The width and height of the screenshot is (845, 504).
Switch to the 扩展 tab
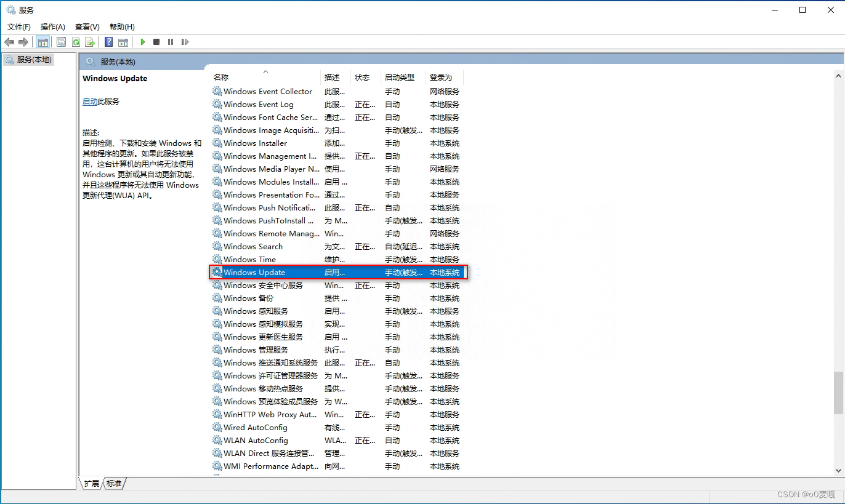91,484
